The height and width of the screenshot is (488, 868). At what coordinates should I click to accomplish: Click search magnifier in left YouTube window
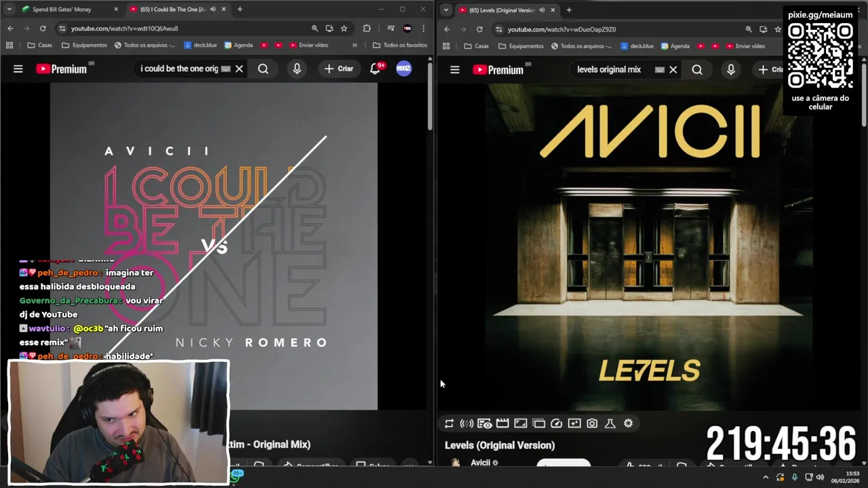point(263,68)
